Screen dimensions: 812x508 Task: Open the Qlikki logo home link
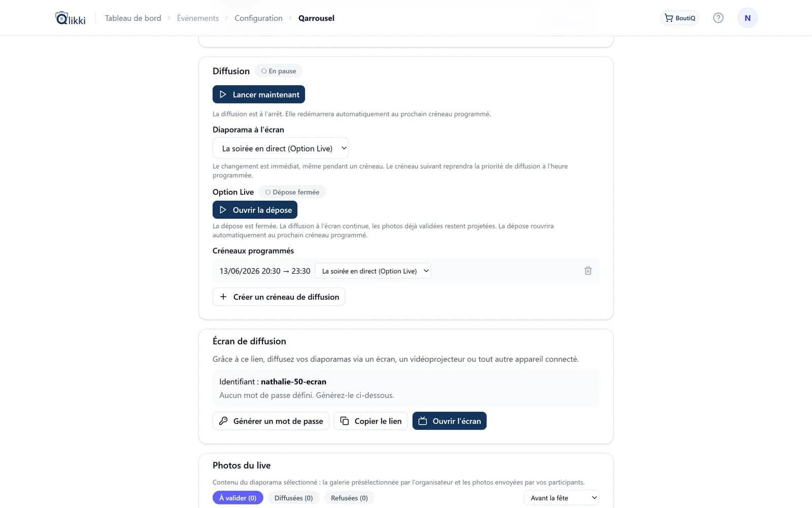click(x=70, y=18)
